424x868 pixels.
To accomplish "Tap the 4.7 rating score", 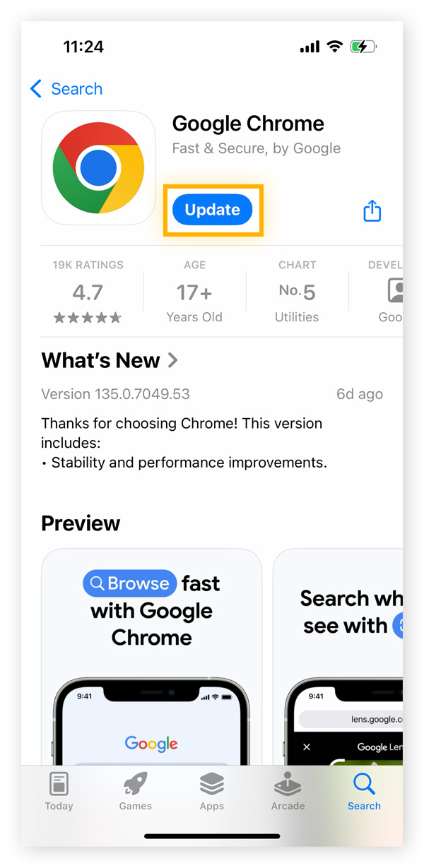I will 88,291.
